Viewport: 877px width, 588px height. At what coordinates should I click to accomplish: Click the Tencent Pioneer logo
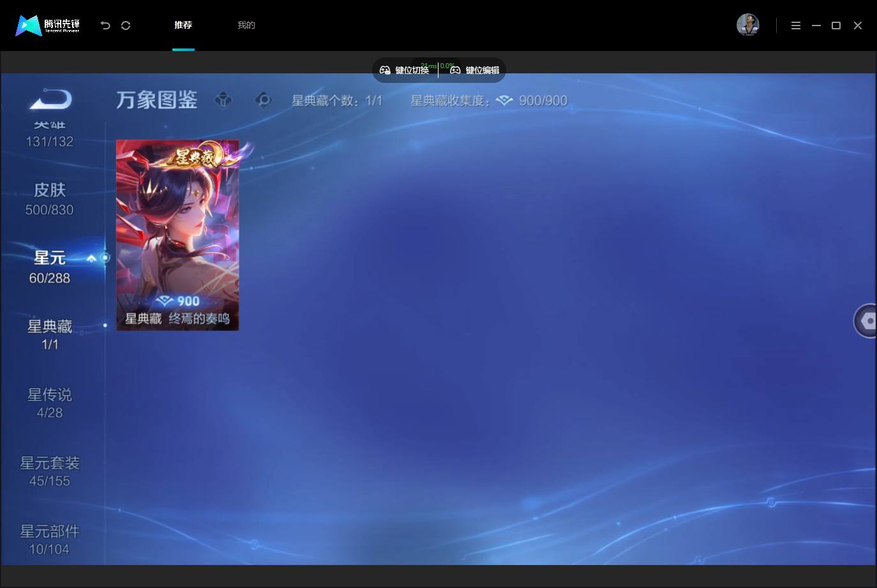tap(48, 26)
